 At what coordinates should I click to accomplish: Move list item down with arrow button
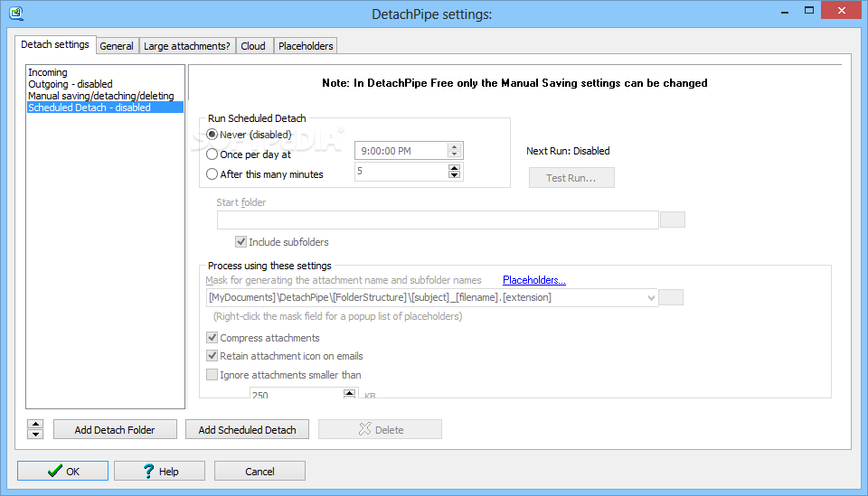pos(35,434)
